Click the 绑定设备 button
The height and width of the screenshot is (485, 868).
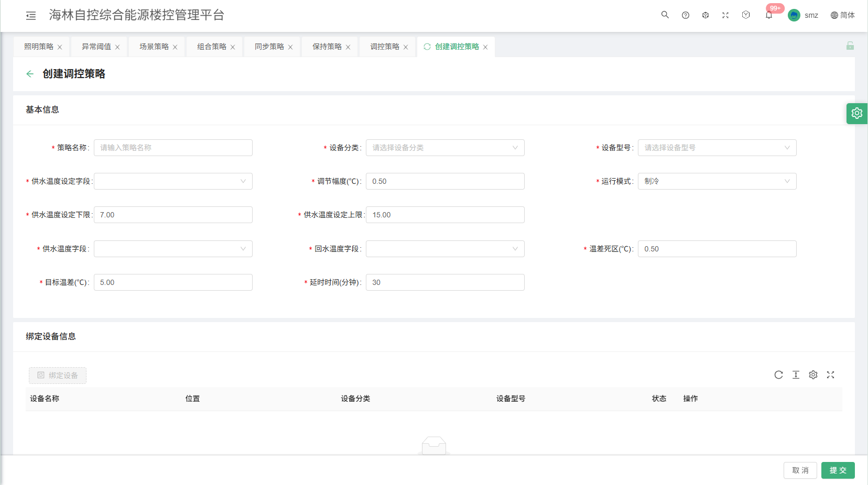(x=58, y=376)
